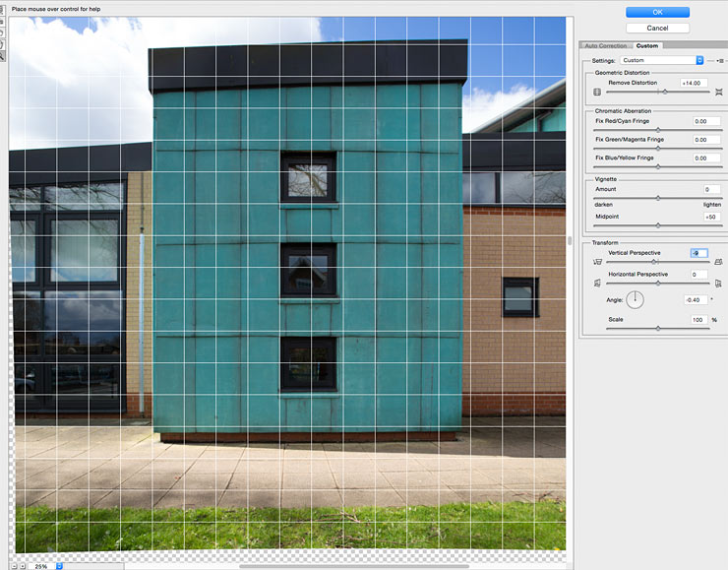Adjust the Horizontal Perspective slider
The image size is (728, 570).
tap(658, 283)
